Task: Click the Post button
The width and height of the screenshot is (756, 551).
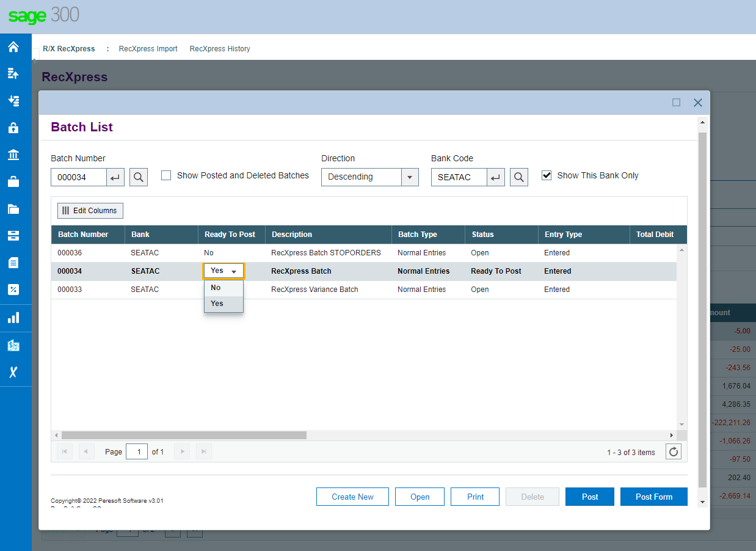Action: 590,497
